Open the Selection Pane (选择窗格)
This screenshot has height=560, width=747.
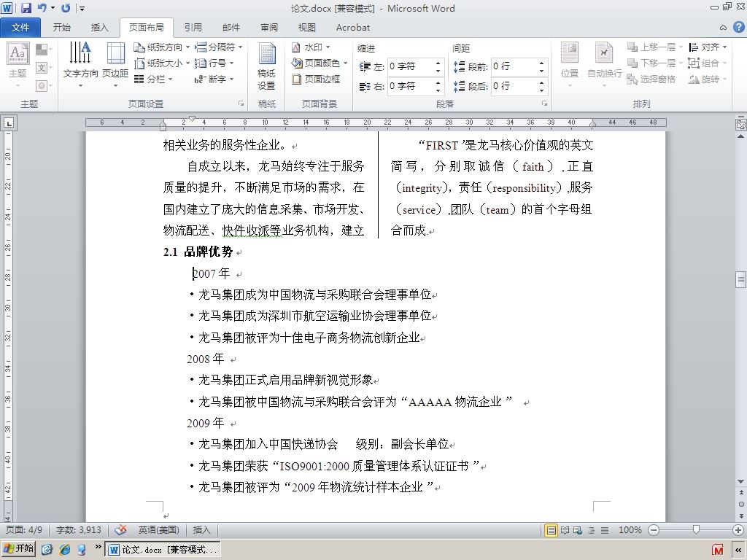pyautogui.click(x=651, y=79)
